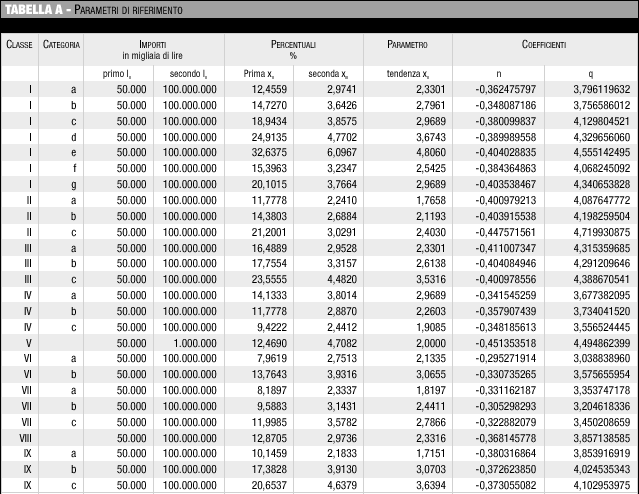
Task: Select cell 14,1333
Action: (x=269, y=295)
